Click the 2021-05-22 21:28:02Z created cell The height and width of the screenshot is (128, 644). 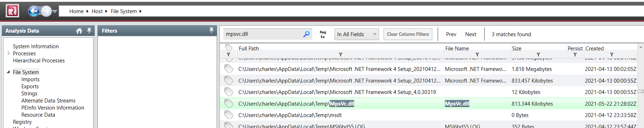[611, 104]
